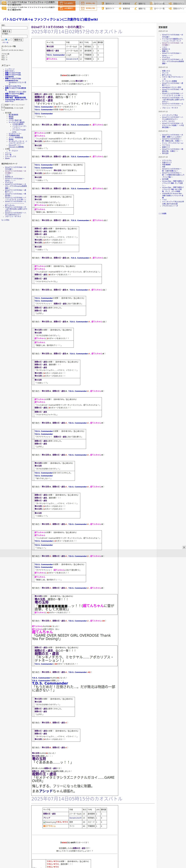
Task: Focus the 検索 keyword input field
Action: [x=14, y=28]
